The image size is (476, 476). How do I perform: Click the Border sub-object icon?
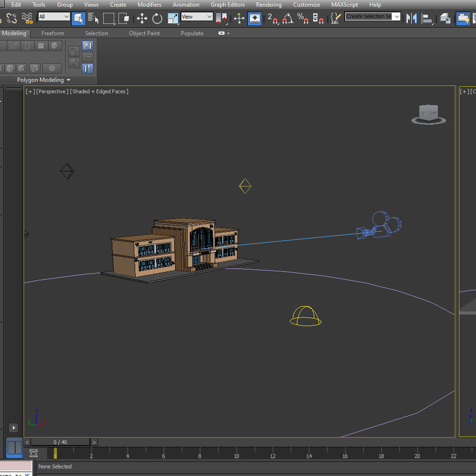click(27, 46)
